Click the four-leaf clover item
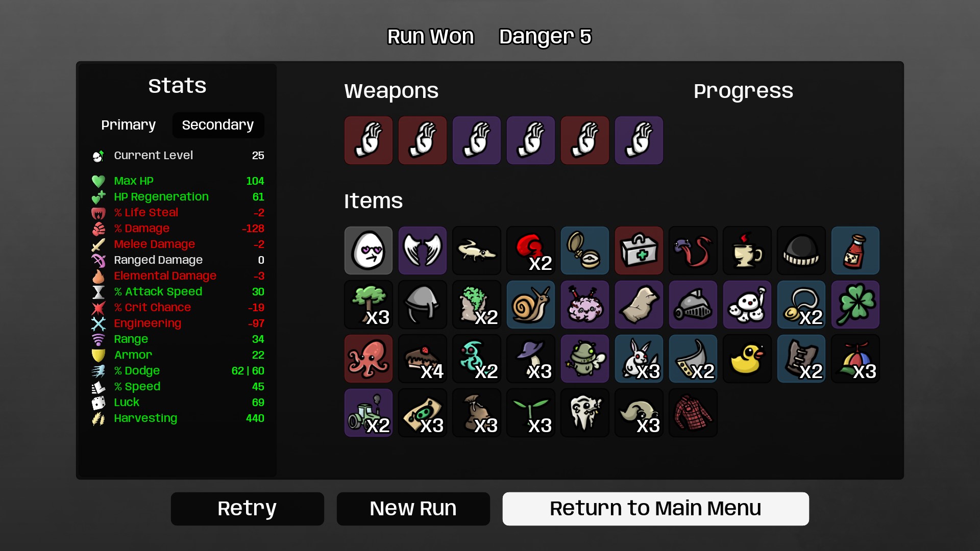980x551 pixels. [855, 305]
